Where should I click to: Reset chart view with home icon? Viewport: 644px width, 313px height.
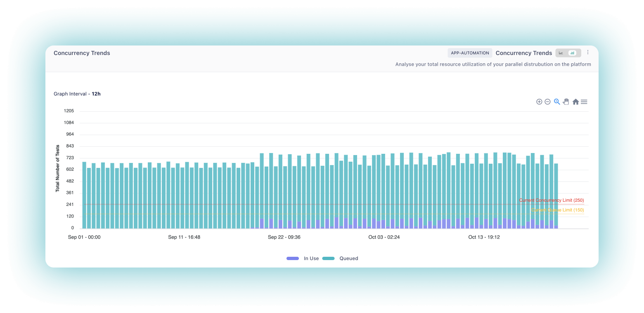point(575,101)
